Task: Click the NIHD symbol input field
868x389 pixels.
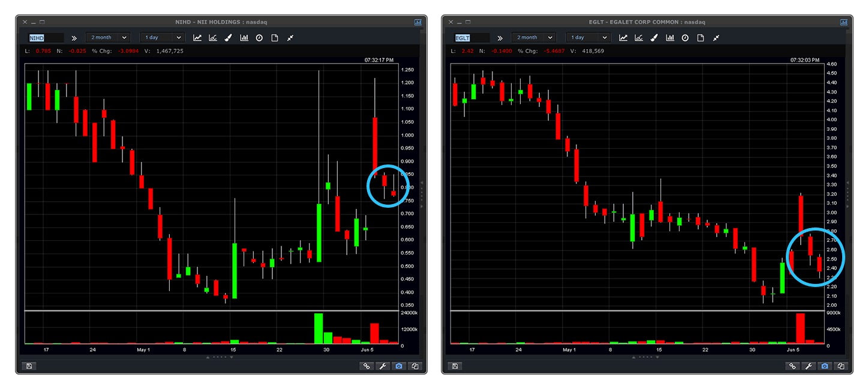Action: 46,37
